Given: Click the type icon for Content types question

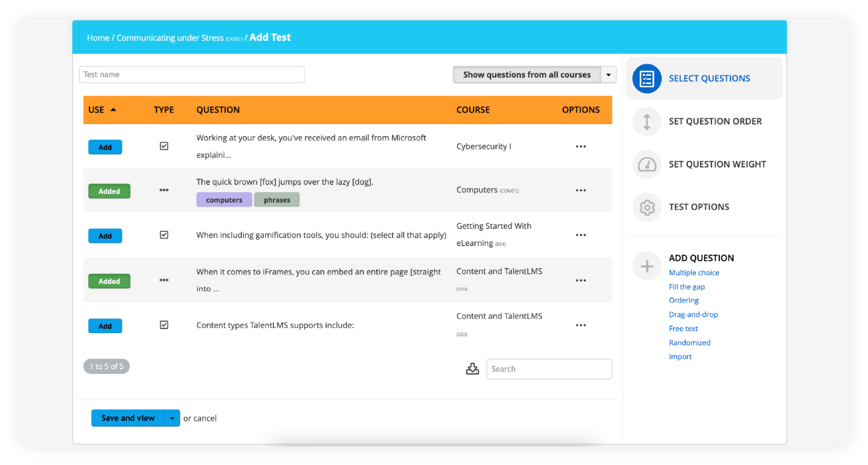Looking at the screenshot, I should coord(164,325).
